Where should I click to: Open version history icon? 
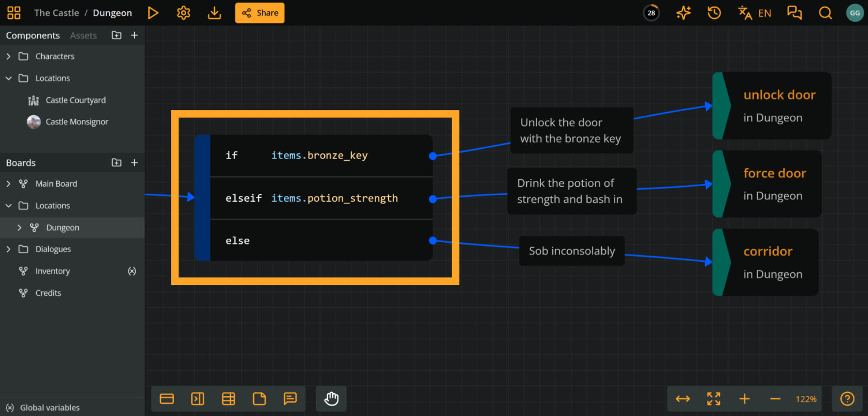click(x=714, y=13)
